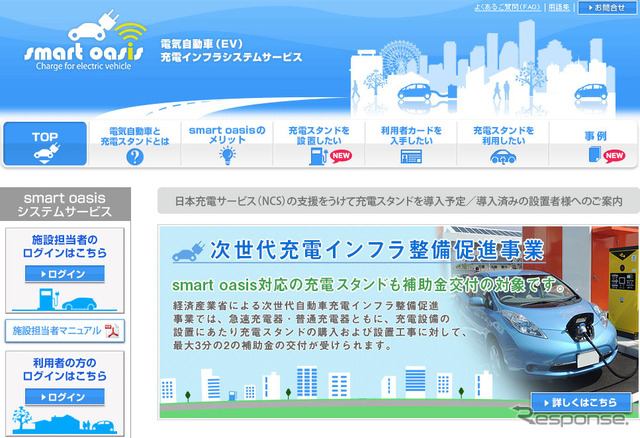Viewport: 640px width, 438px height.
Task: Click the smart oasis システムサービス sidebar header
Action: pos(65,204)
